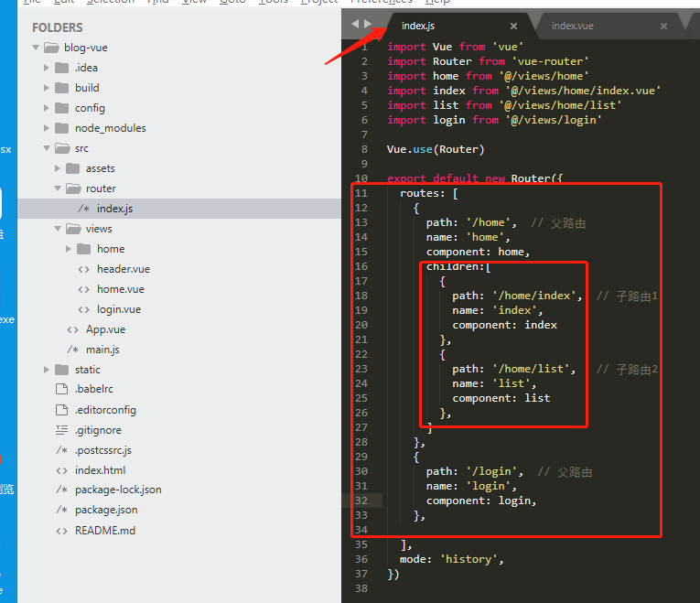Expand the build folder arrow
Viewport: 700px width, 603px height.
pos(47,88)
